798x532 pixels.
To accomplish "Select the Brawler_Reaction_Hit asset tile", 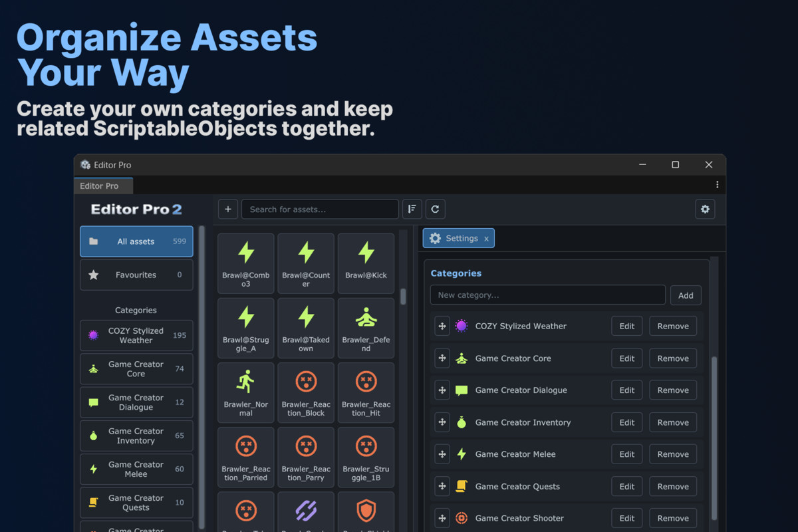I will coord(366,392).
